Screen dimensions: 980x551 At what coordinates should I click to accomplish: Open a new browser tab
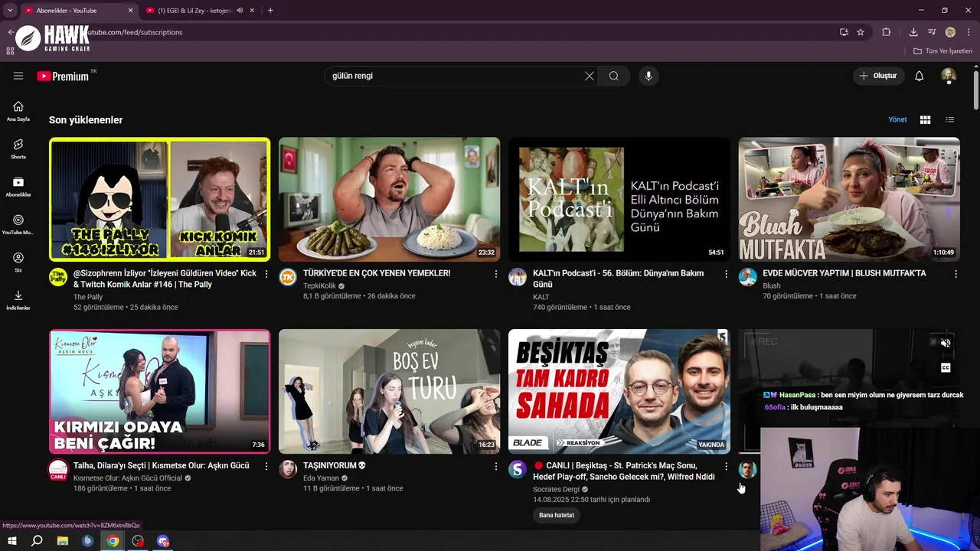coord(270,11)
